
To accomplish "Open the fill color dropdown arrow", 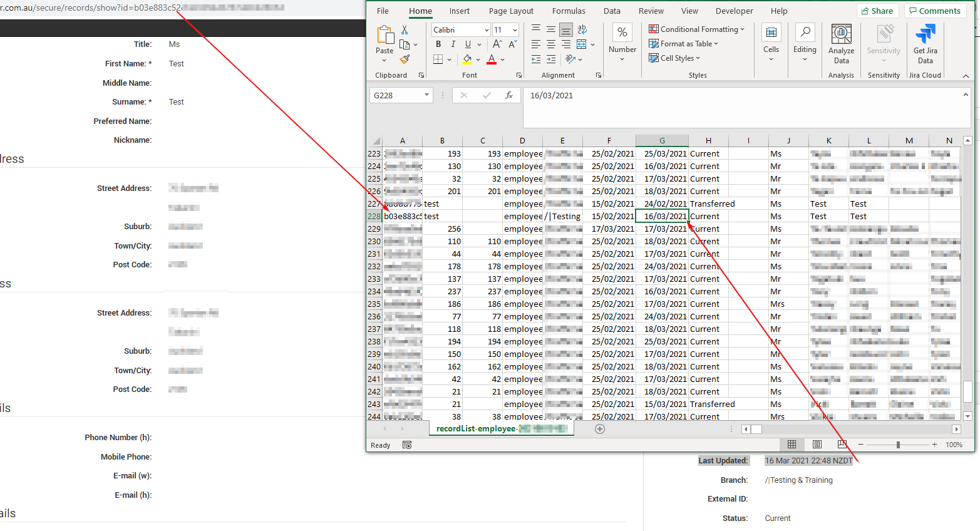I will point(478,60).
